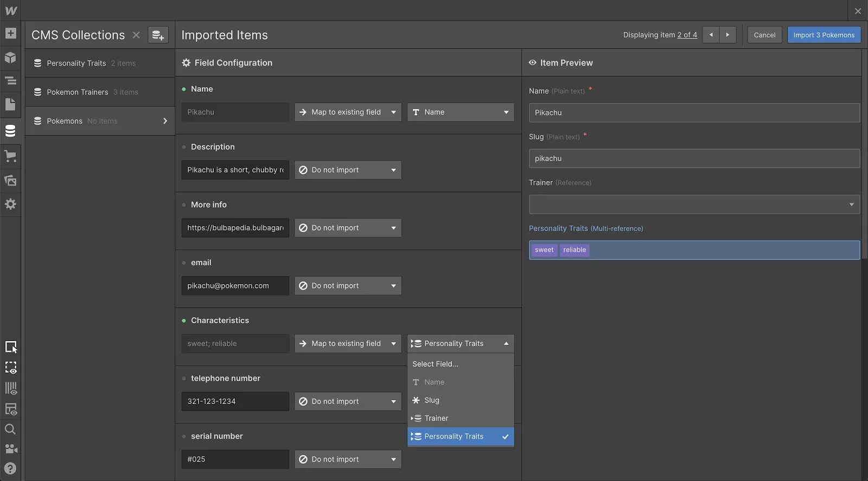Open the Help question mark icon
868x481 pixels.
[x=10, y=469]
